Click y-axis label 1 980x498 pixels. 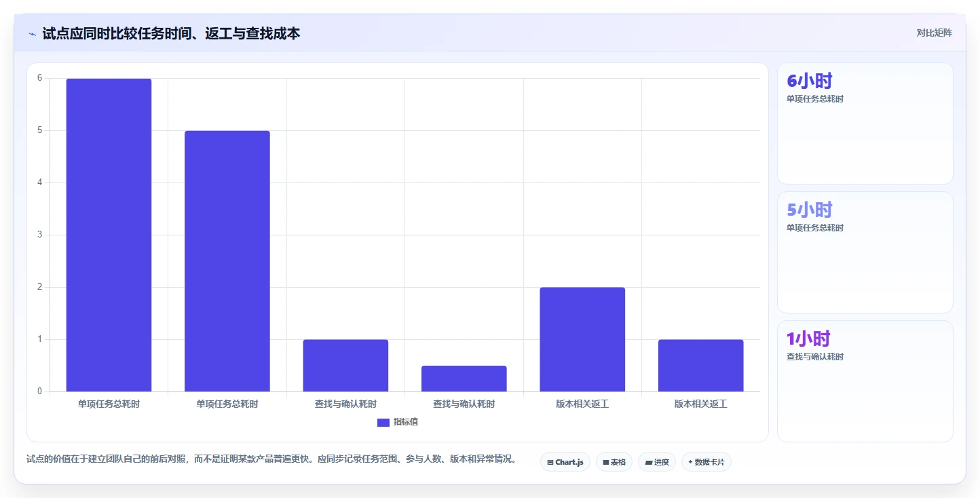tap(40, 339)
